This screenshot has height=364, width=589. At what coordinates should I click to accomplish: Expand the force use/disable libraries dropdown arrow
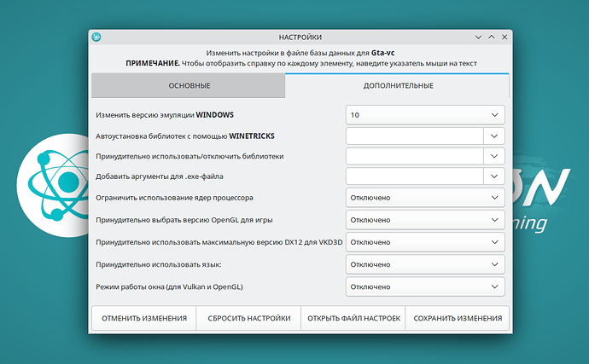click(x=494, y=156)
